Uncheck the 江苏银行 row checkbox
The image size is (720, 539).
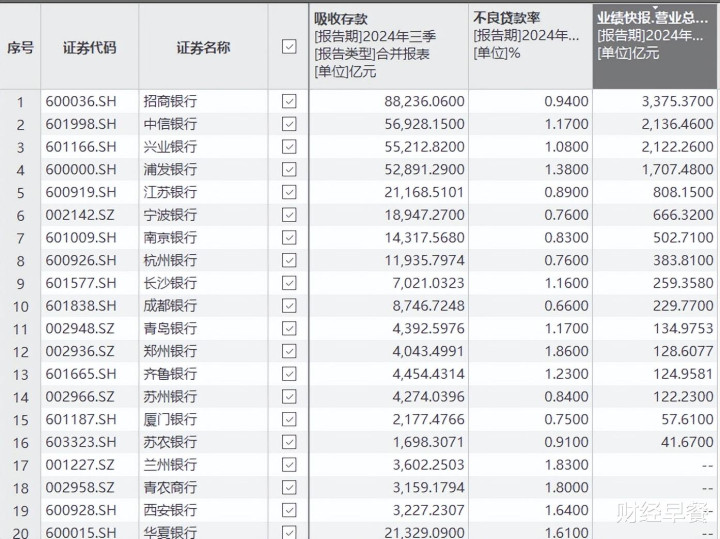click(x=289, y=192)
